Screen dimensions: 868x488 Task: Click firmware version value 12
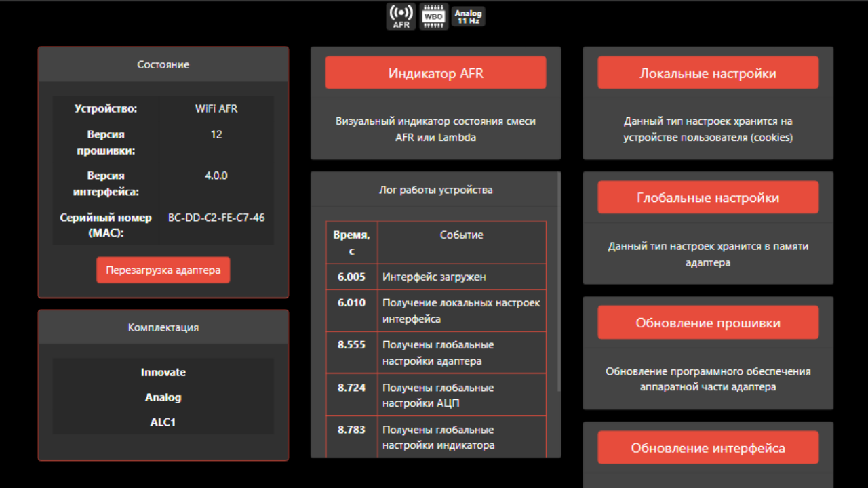click(x=216, y=134)
